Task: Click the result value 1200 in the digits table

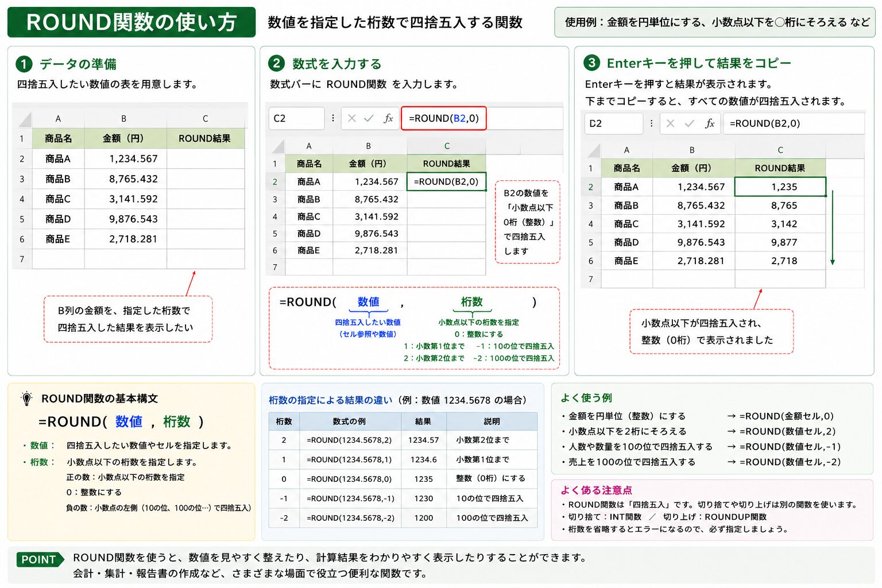Action: click(423, 518)
